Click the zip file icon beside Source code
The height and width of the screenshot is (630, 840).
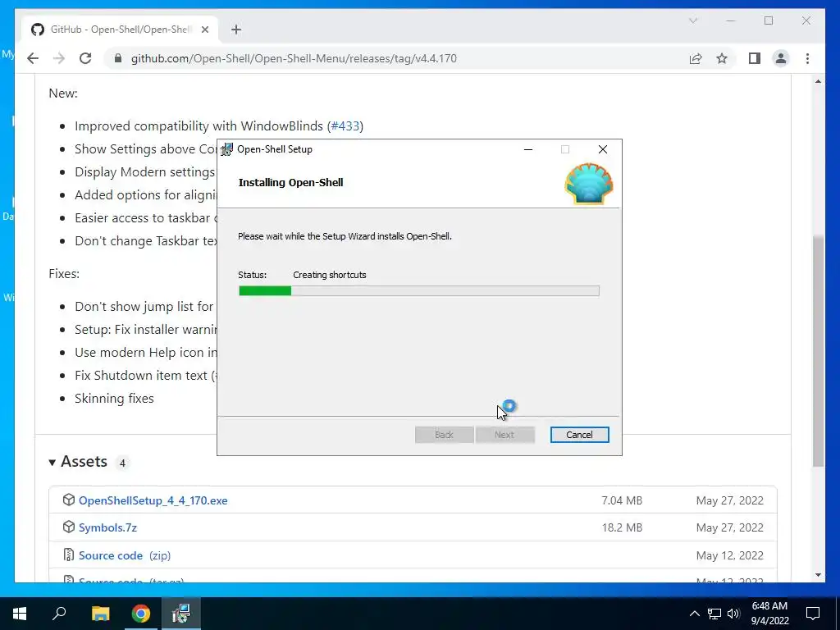(x=69, y=555)
